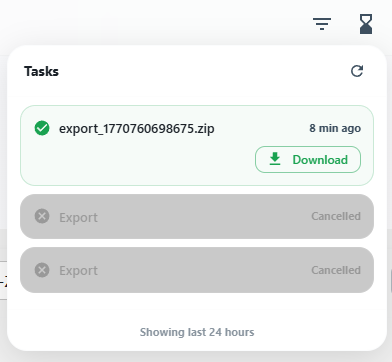This screenshot has width=392, height=362.
Task: Open the filter options icon
Action: 322,24
